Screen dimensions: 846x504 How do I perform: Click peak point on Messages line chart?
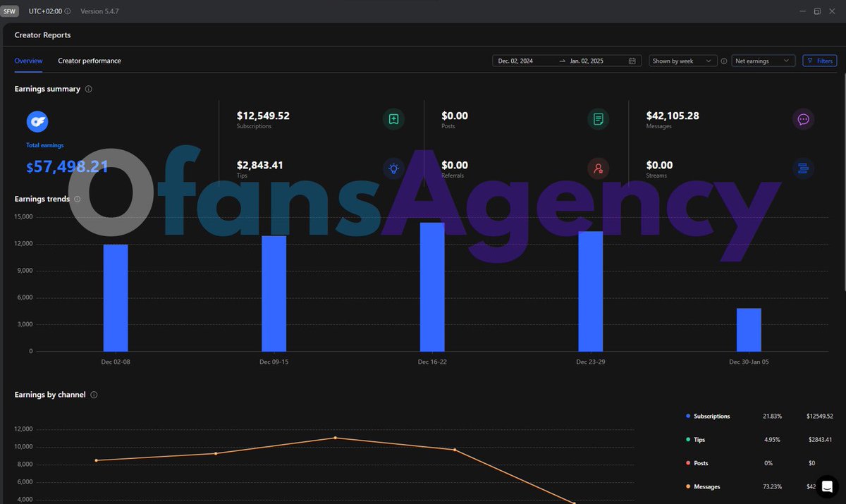(x=335, y=438)
